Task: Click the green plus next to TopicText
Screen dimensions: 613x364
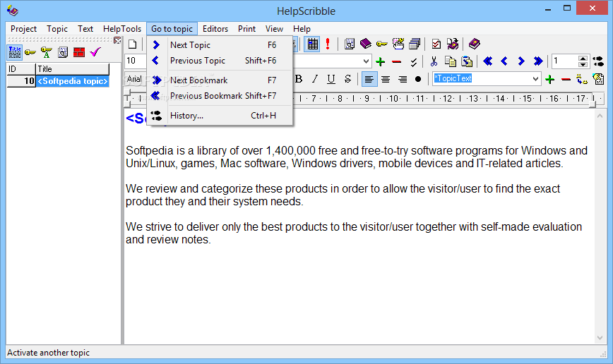Action: [x=549, y=80]
